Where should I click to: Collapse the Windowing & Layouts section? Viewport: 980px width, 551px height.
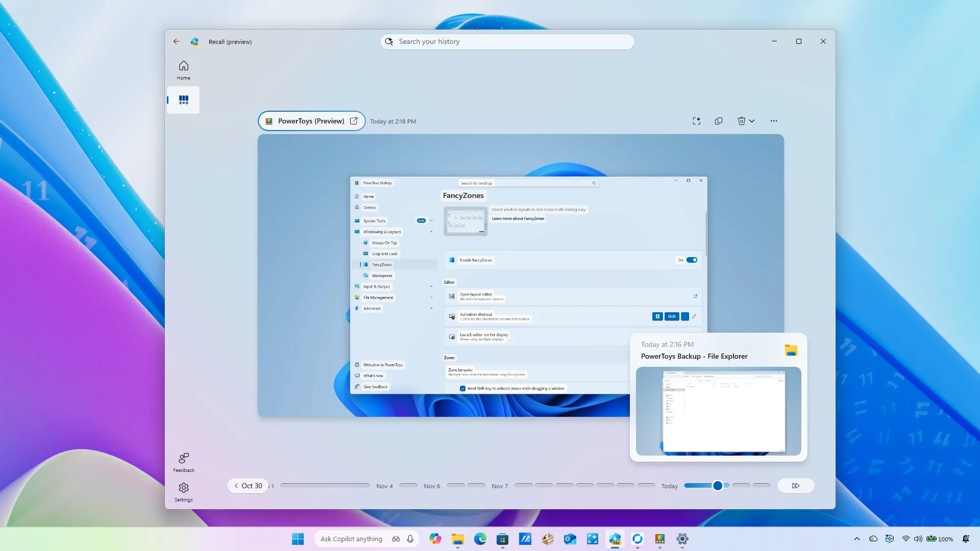point(431,232)
